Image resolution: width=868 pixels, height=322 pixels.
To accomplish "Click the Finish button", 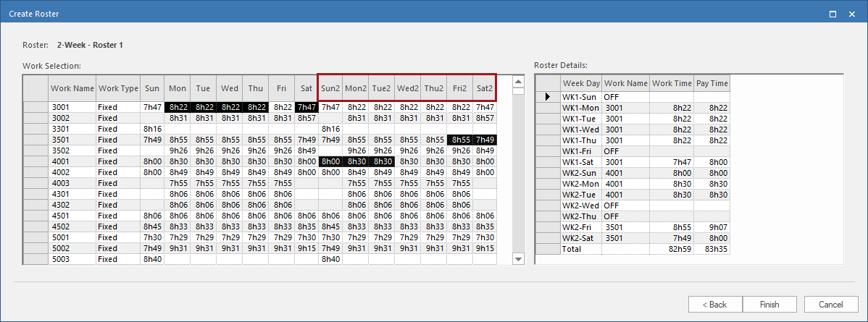I will [x=769, y=305].
